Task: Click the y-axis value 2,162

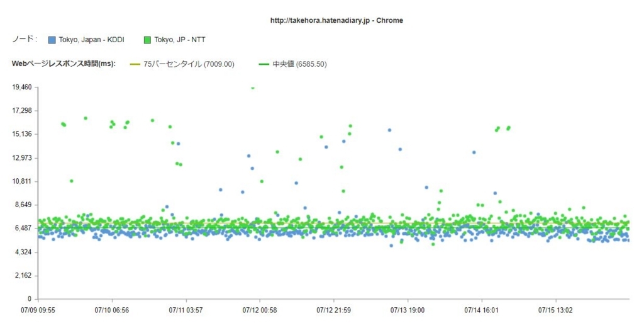Action: coord(24,275)
